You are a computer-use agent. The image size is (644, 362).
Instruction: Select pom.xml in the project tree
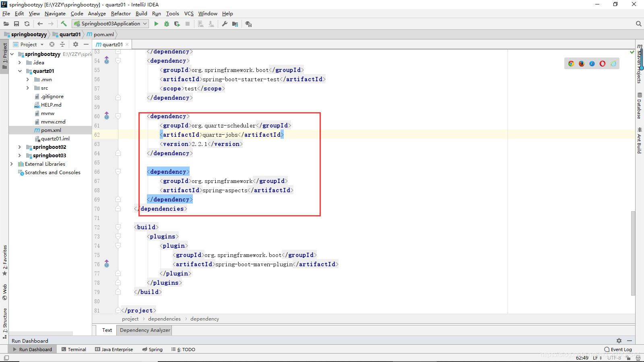point(51,130)
